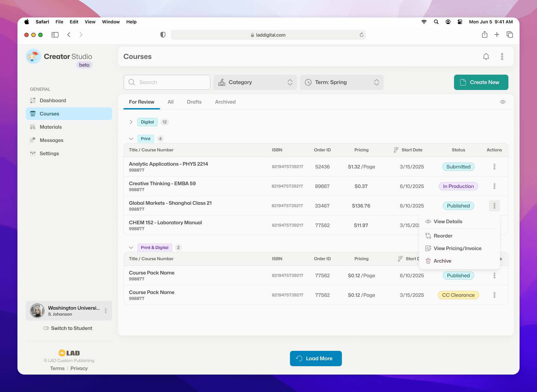Open CHEM 152 - Laboratory Manual title
The image size is (537, 392).
[165, 223]
